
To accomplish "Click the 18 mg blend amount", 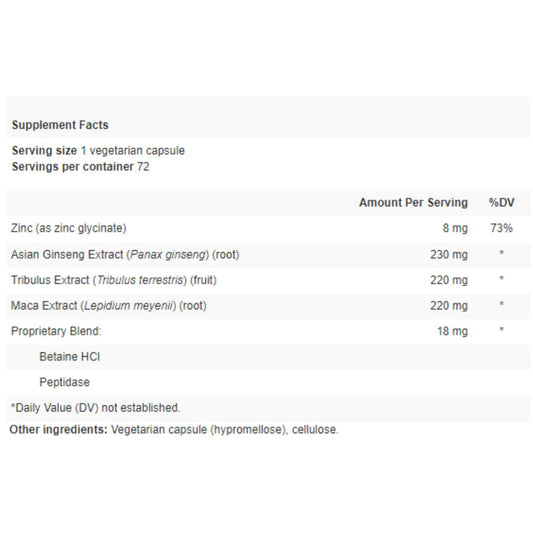I will coord(452,331).
